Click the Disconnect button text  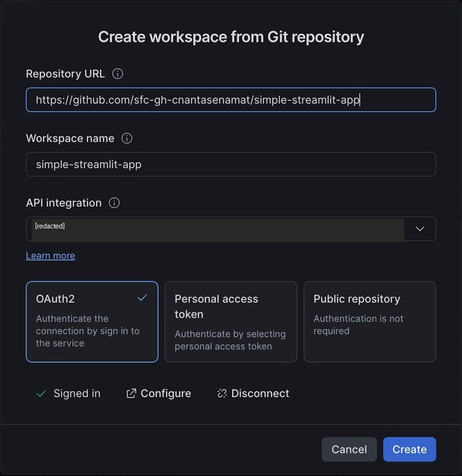pyautogui.click(x=260, y=393)
